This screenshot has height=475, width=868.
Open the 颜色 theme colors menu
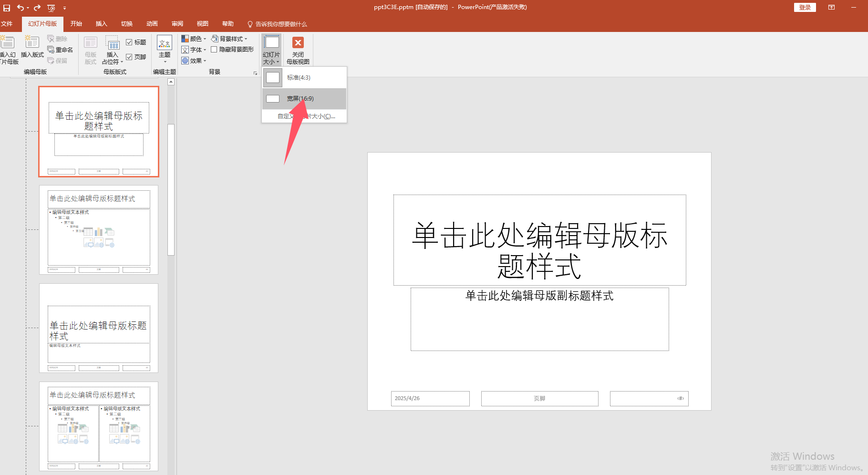tap(193, 39)
